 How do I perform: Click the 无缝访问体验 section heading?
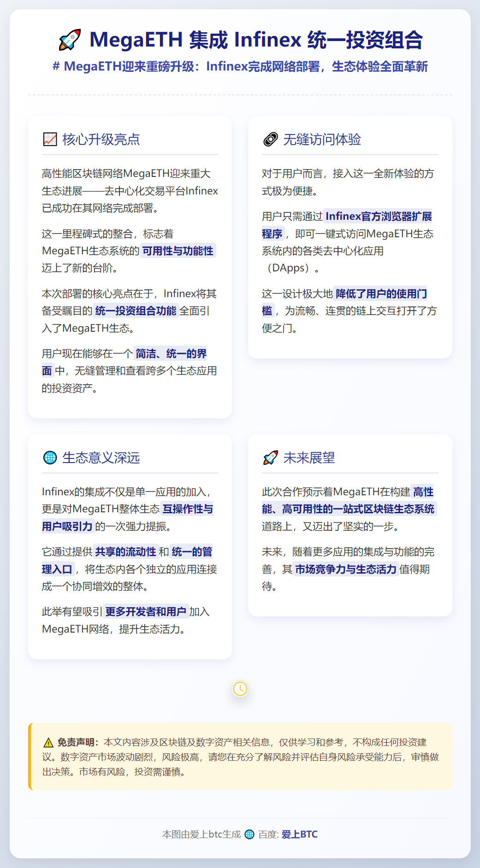322,139
